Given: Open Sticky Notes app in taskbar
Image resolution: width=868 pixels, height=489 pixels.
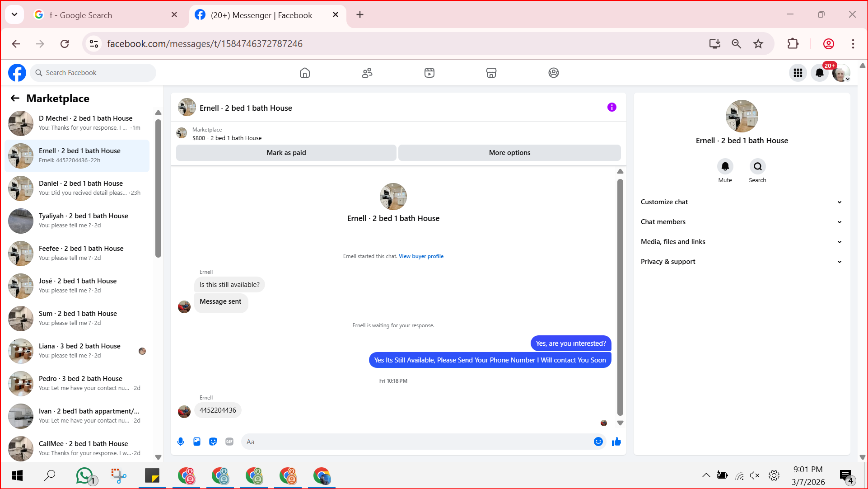Looking at the screenshot, I should click(152, 475).
